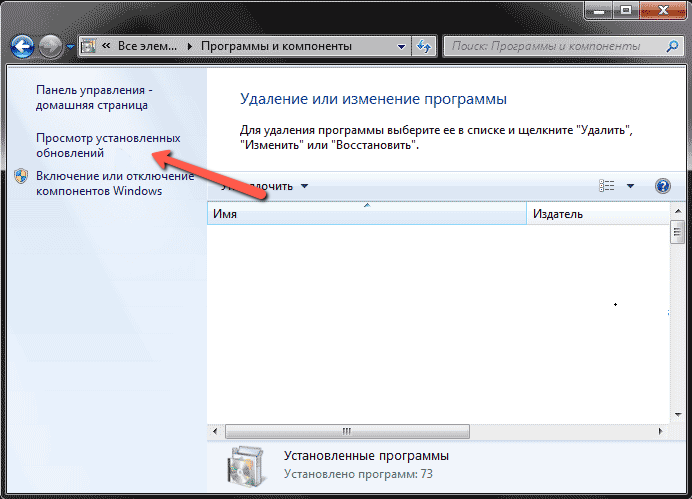Sort list by "Имя" column header

(x=367, y=214)
